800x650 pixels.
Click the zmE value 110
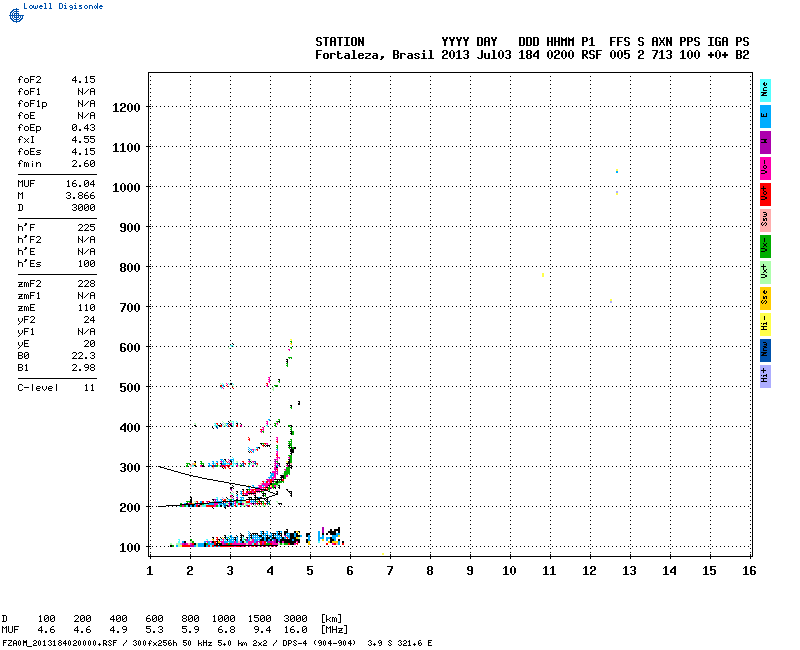(x=86, y=308)
